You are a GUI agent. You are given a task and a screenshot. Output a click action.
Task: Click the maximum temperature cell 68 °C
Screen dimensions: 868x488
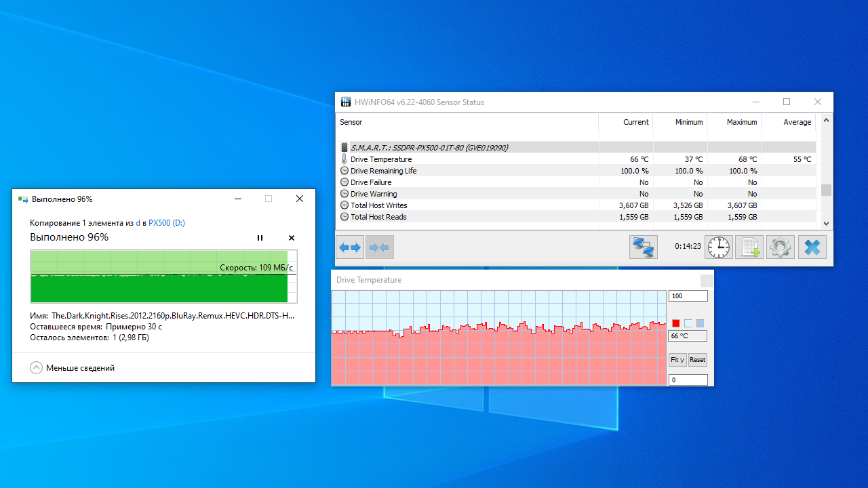click(x=734, y=159)
